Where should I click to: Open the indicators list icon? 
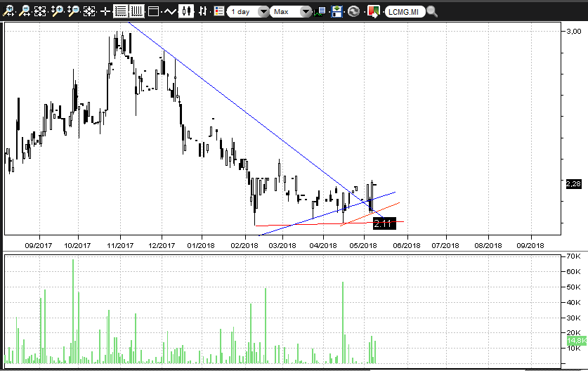[x=219, y=11]
